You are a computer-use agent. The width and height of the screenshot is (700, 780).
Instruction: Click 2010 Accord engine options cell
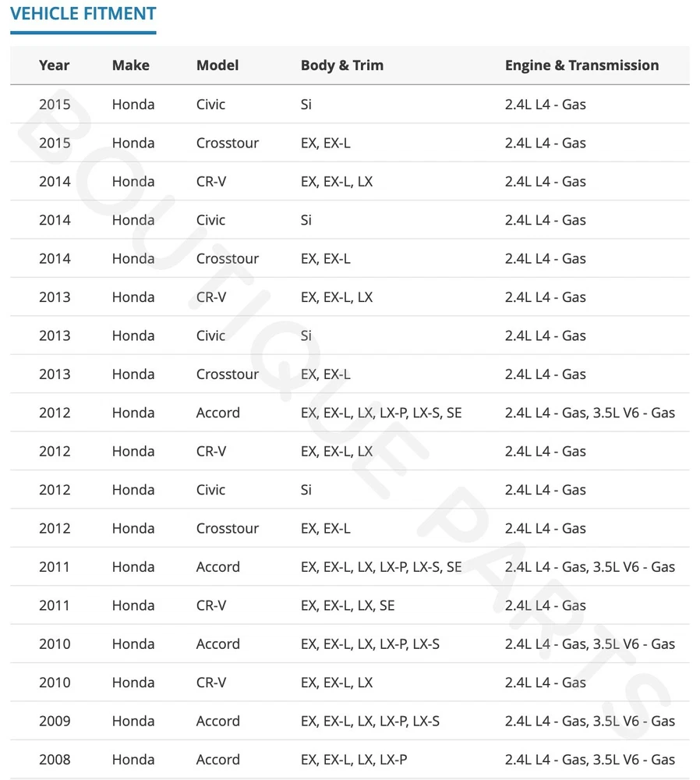point(589,644)
